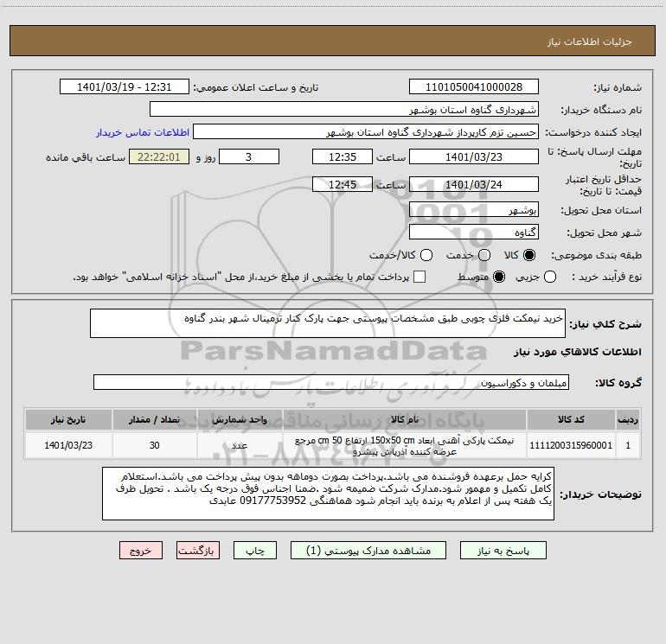
Task: Select the خدمت radio button
Action: click(484, 255)
